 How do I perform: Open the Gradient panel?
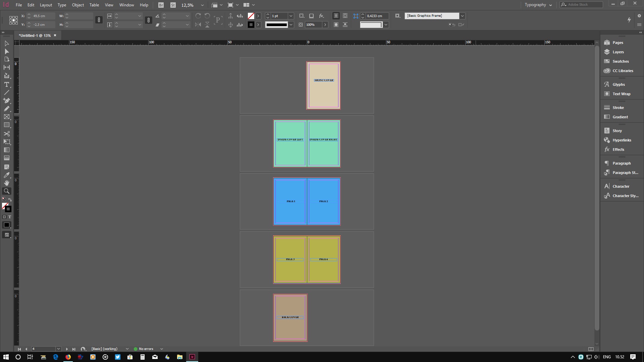[620, 117]
